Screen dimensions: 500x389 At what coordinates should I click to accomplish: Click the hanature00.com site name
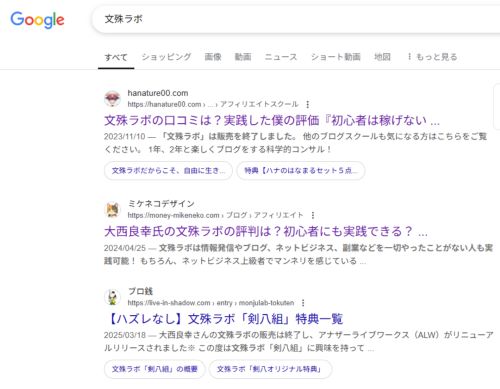tap(158, 93)
